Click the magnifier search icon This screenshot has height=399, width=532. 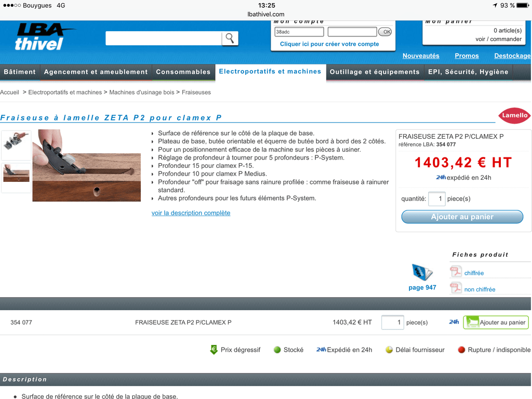pos(230,38)
